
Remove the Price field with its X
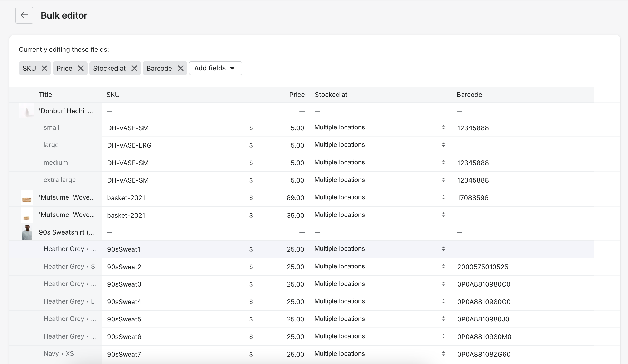pos(81,68)
